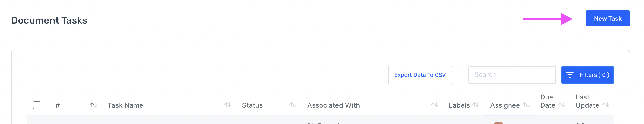Open the Filters ( 0 ) panel
Viewport: 644px width, 124px height.
tap(587, 75)
